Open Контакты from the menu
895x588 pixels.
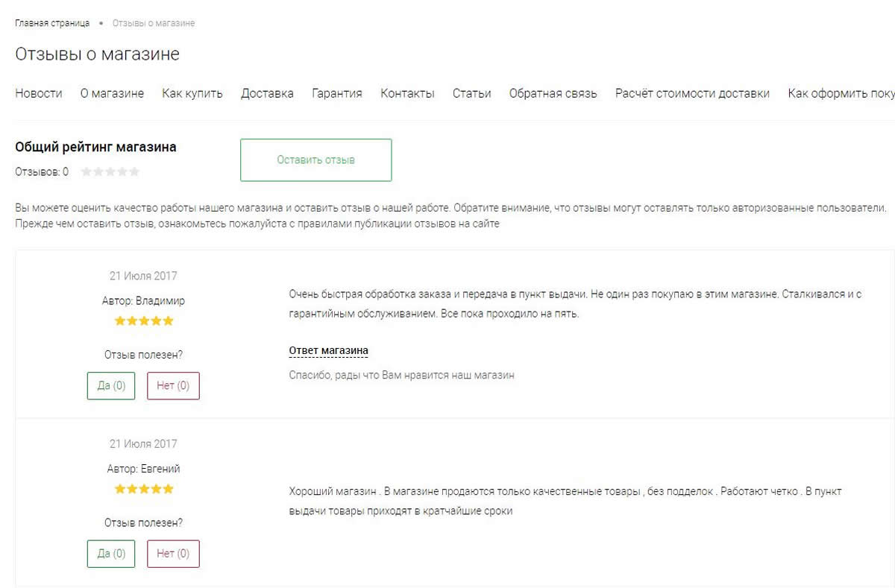point(407,93)
